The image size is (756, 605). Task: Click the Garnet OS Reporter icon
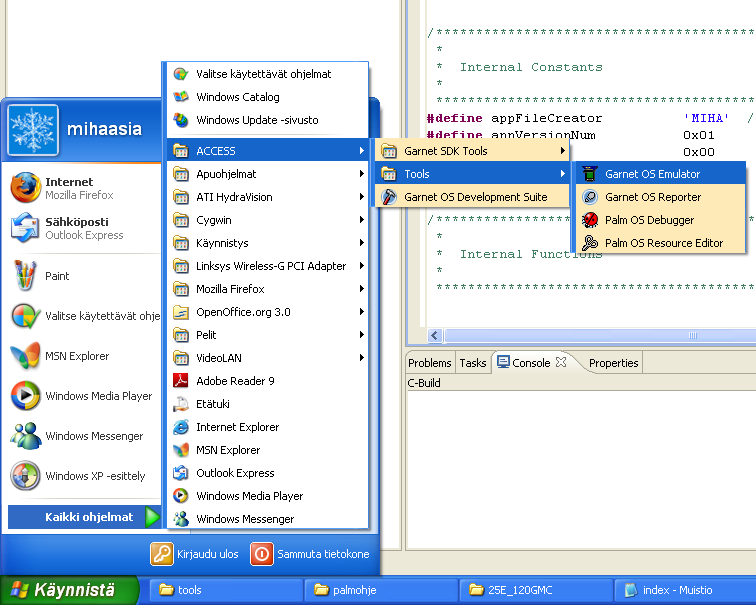tap(589, 197)
